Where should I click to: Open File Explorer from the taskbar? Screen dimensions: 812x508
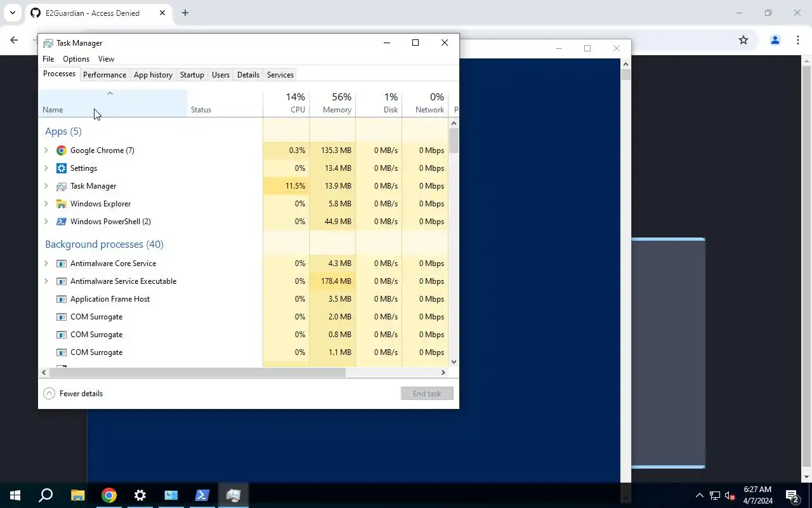tap(77, 495)
